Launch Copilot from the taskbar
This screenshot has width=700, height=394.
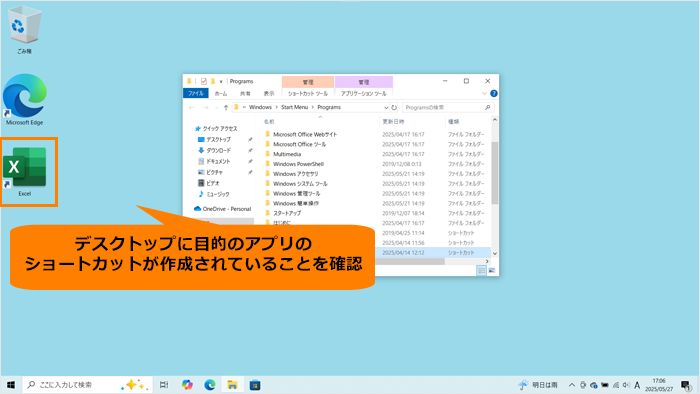[187, 385]
